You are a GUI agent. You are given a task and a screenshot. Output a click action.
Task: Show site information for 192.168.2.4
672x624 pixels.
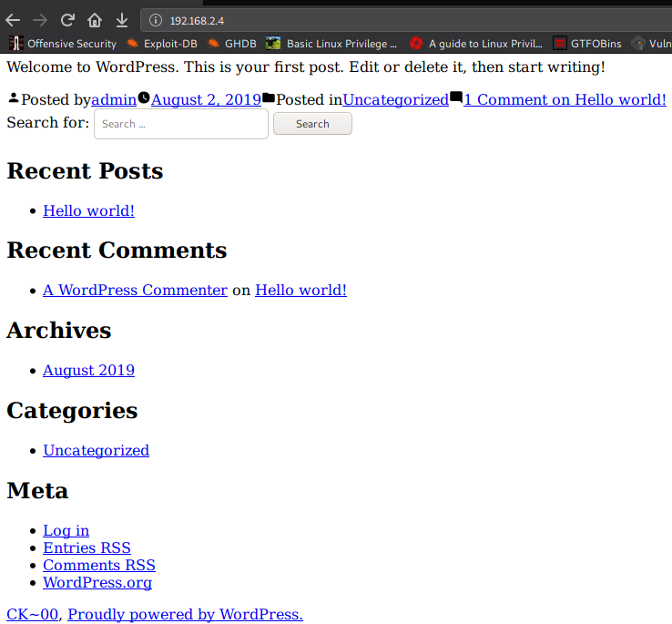coord(156,20)
